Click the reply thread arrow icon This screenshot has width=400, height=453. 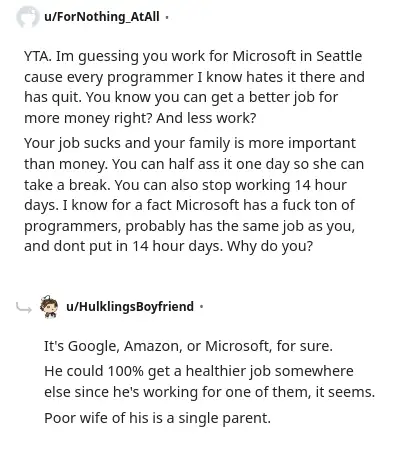[x=24, y=307]
